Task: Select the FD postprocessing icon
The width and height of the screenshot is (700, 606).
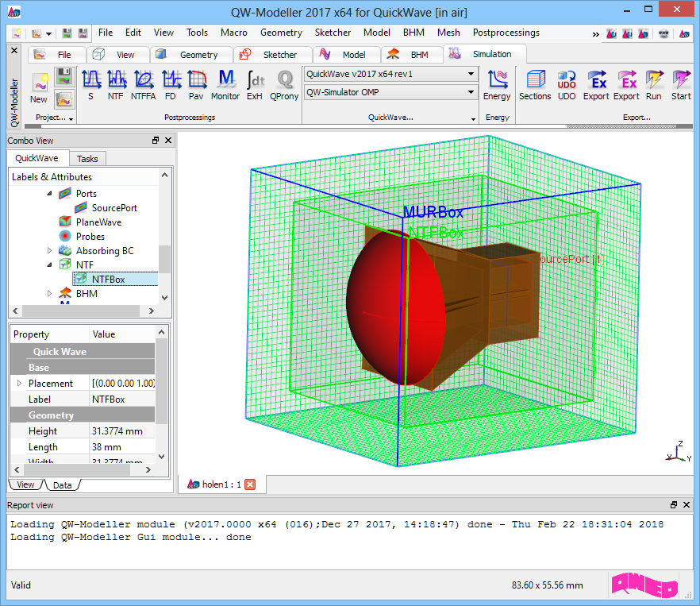Action: 171,83
